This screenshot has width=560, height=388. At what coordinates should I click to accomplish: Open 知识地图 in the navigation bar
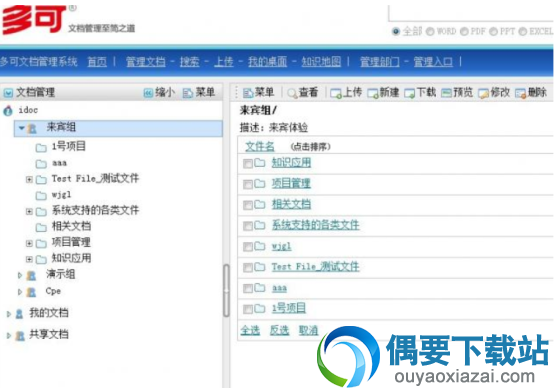point(321,62)
